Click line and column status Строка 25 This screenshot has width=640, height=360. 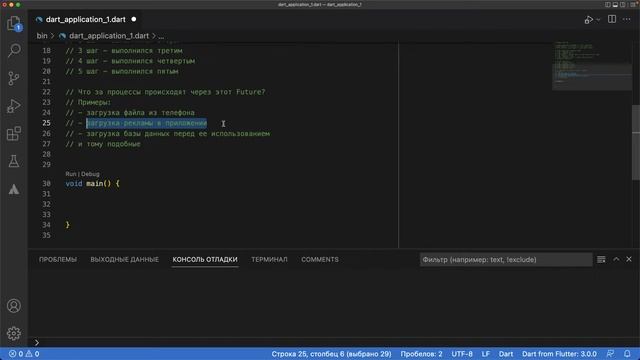[x=331, y=354]
